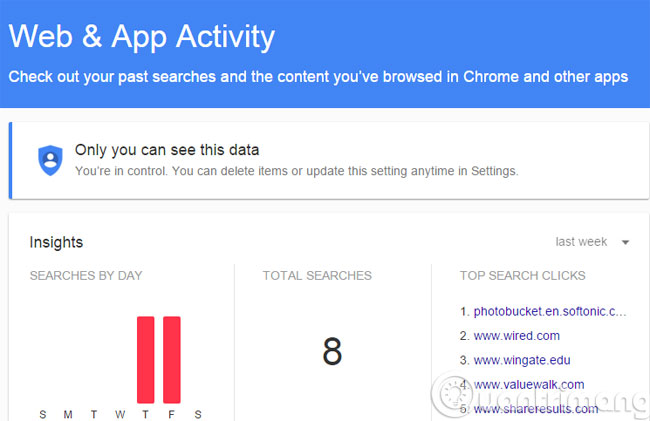The height and width of the screenshot is (421, 650).
Task: Click the Insights card heading
Action: pyautogui.click(x=56, y=242)
